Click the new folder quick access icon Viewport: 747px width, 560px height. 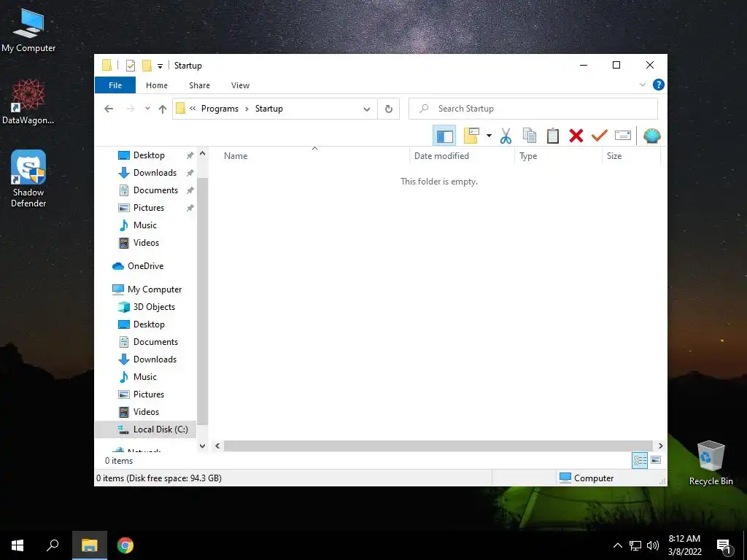(147, 65)
